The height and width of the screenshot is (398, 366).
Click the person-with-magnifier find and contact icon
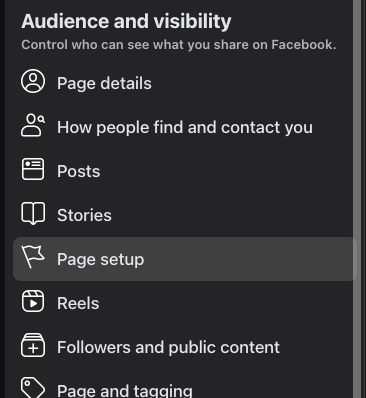(x=33, y=125)
